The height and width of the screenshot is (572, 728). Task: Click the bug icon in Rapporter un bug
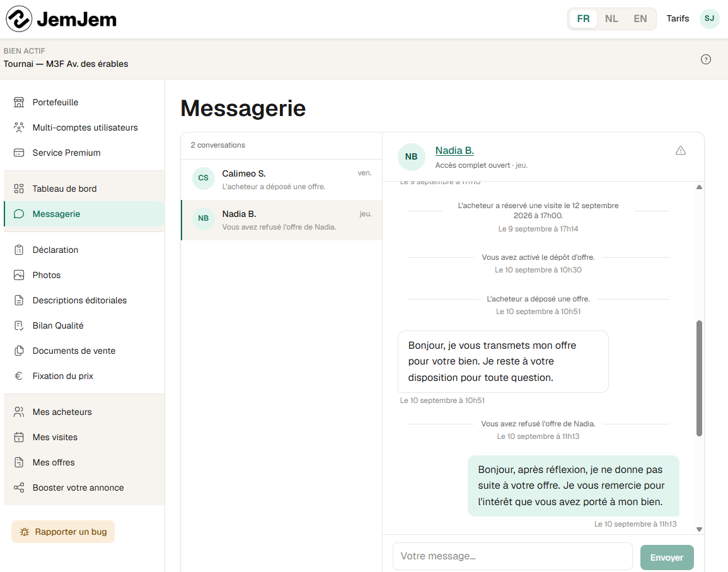tap(25, 532)
